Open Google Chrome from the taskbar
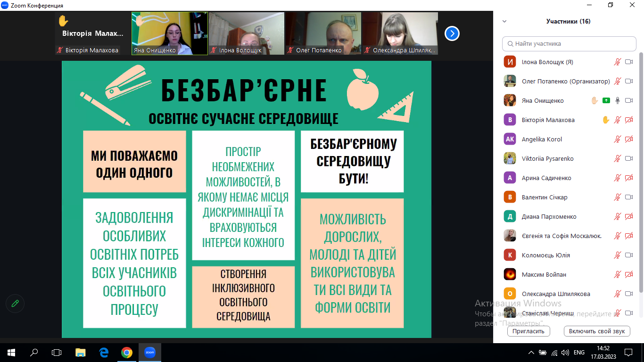Image resolution: width=644 pixels, height=362 pixels. point(126,352)
